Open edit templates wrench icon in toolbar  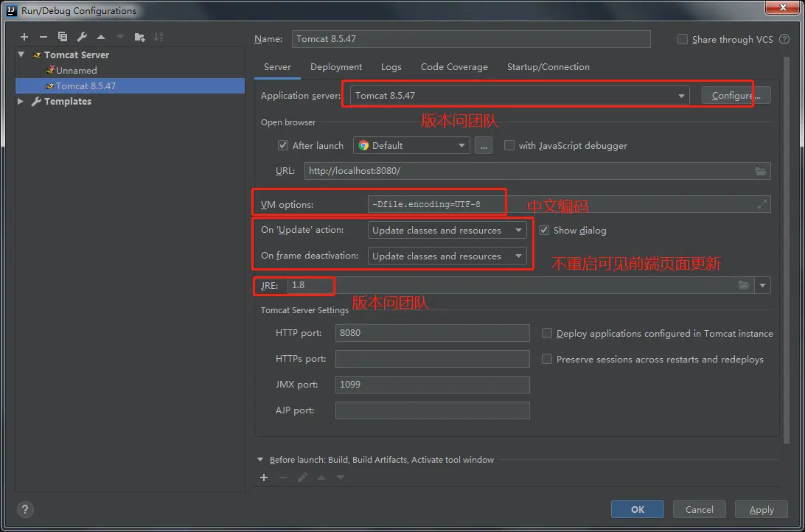point(82,37)
